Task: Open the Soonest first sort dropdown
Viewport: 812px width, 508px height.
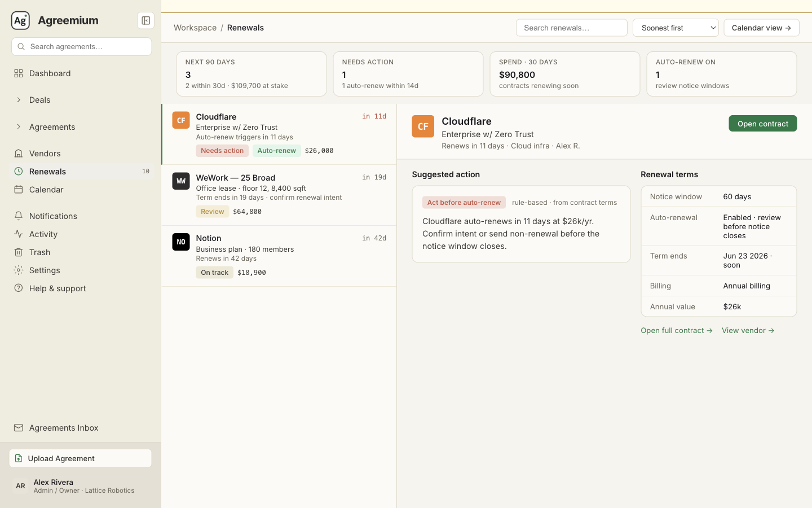Action: click(676, 28)
